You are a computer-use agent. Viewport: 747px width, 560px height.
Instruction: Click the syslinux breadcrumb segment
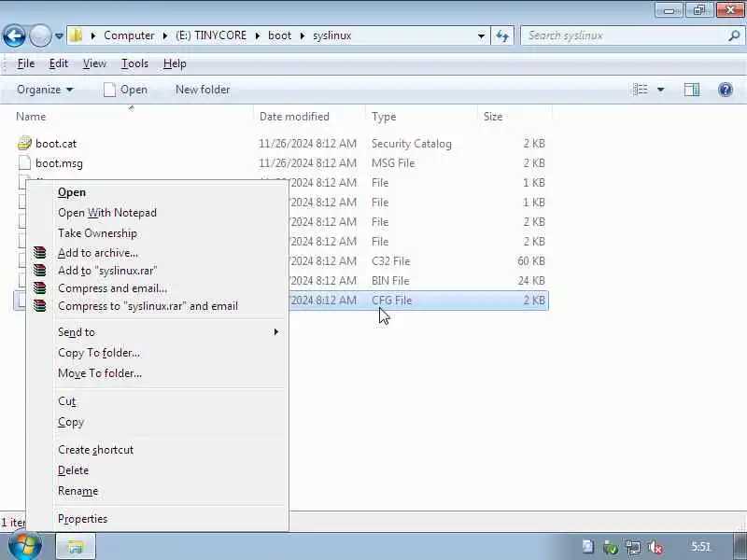coord(332,35)
